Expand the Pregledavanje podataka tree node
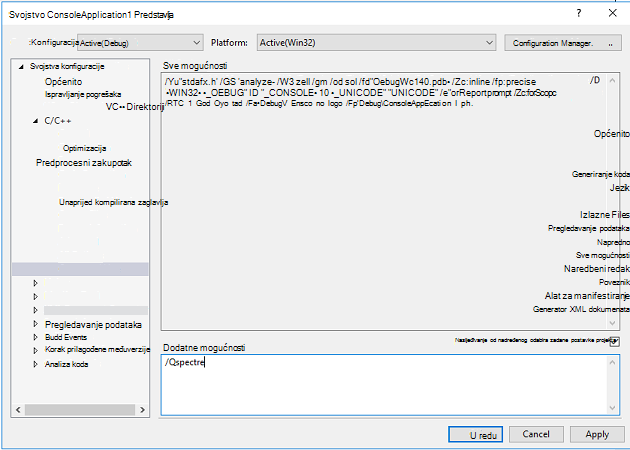This screenshot has width=630, height=450. (x=35, y=324)
